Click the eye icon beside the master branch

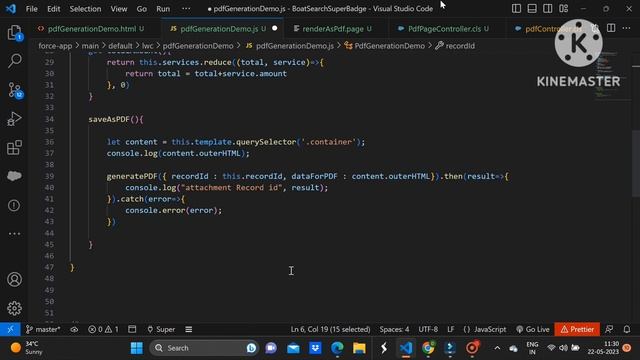pos(74,329)
